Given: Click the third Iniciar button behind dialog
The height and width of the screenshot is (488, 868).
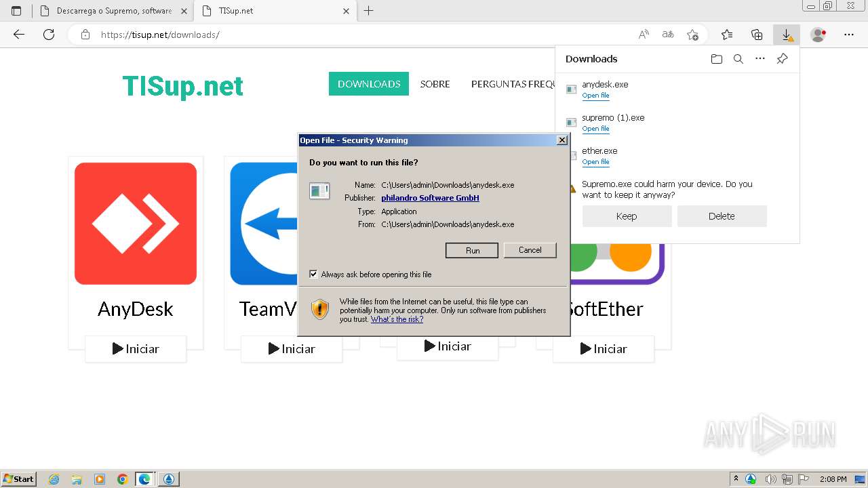Looking at the screenshot, I should click(448, 346).
